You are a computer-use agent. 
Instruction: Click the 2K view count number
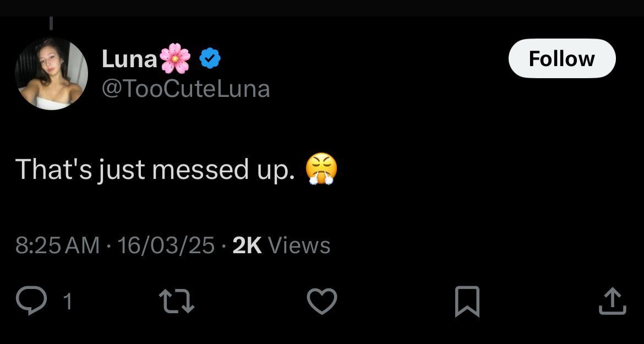coord(247,245)
